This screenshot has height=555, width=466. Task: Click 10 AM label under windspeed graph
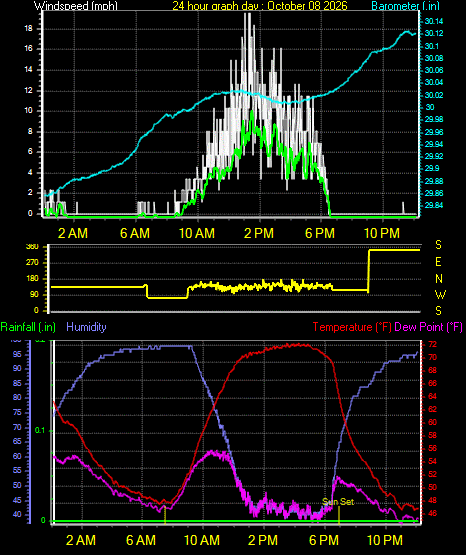click(197, 233)
